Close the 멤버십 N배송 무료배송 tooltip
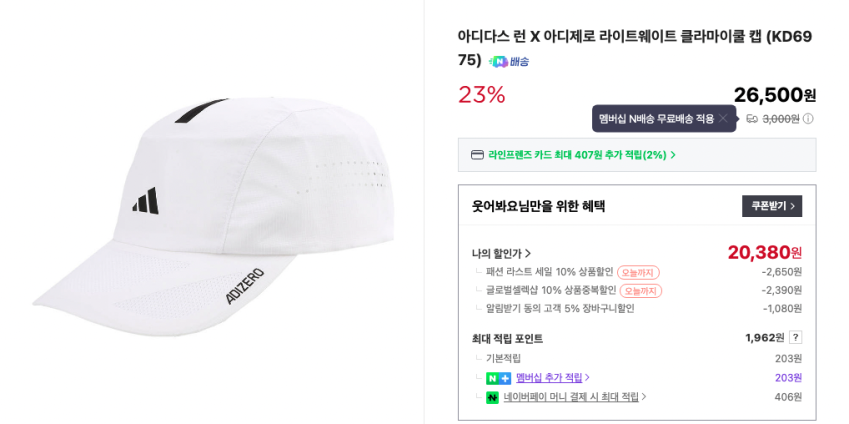Viewport: 849px width, 424px height. [723, 118]
